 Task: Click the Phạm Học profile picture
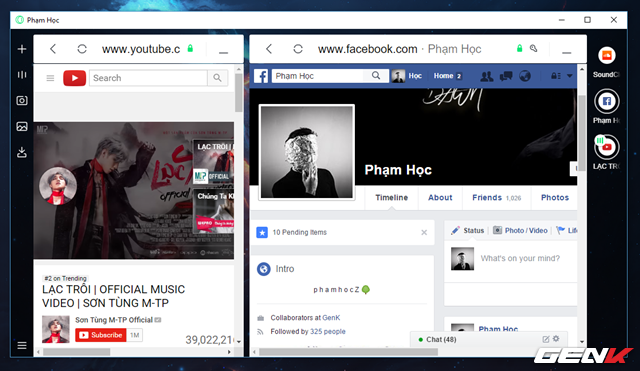click(x=307, y=152)
